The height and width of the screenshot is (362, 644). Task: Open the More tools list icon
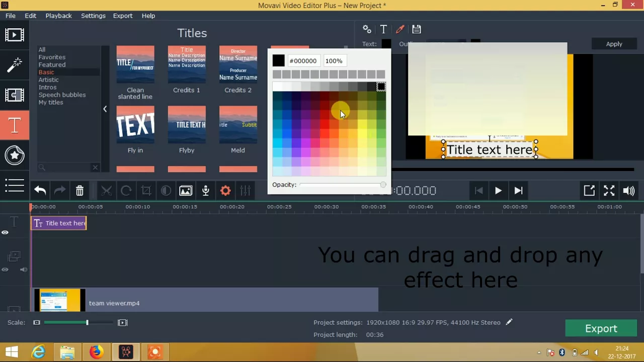tap(14, 186)
